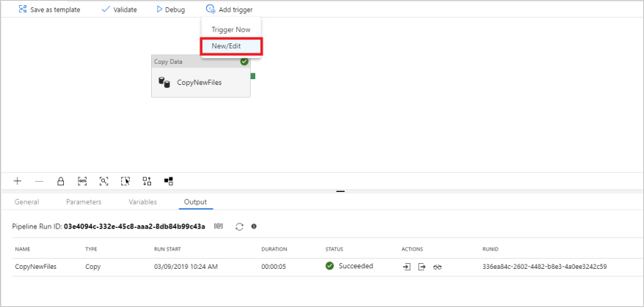The width and height of the screenshot is (644, 307).
Task: Collapse output panel via divider handle
Action: (340, 191)
